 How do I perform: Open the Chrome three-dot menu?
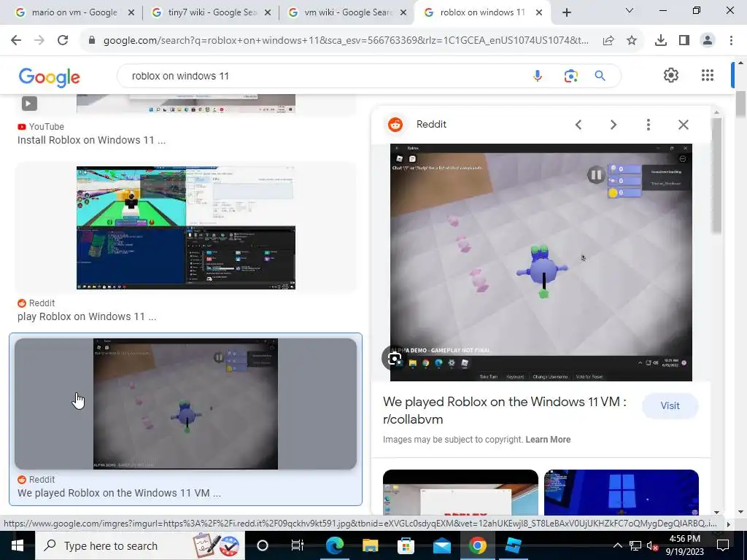tap(731, 41)
